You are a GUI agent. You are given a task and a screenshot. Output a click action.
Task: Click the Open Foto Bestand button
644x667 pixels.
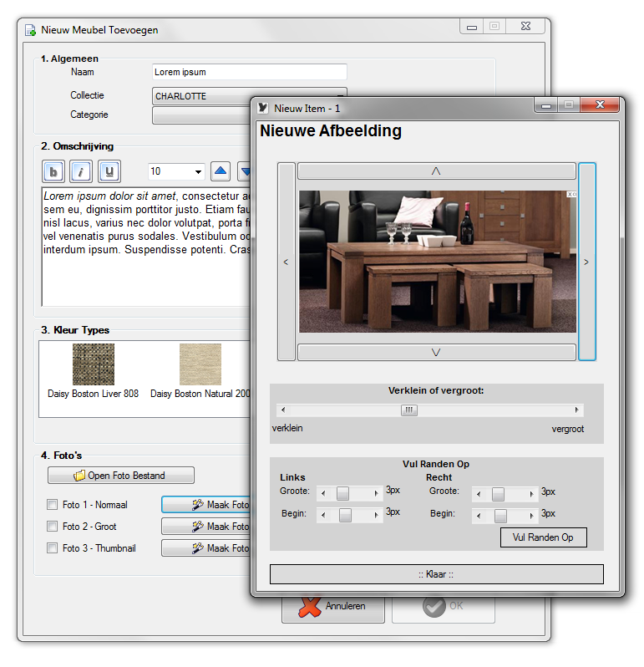pos(121,476)
